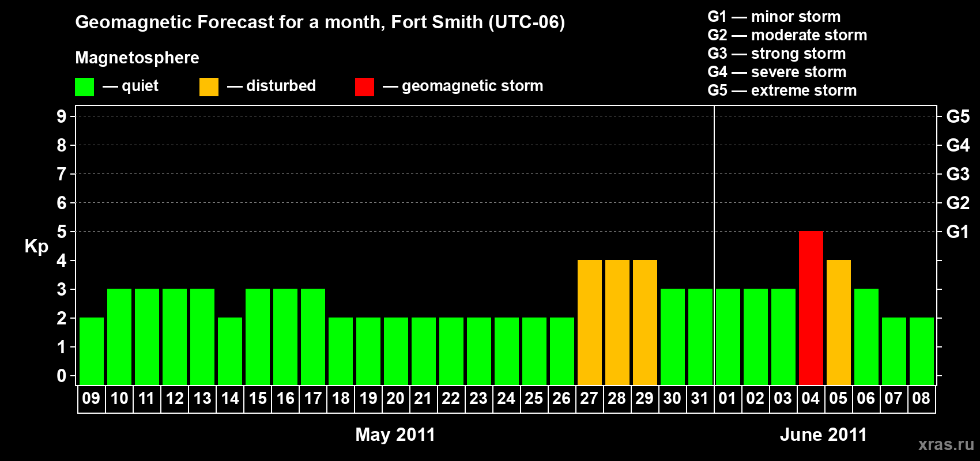Viewport: 980px width, 461px height.
Task: Click the 'quiet' legend text
Action: pos(140,86)
